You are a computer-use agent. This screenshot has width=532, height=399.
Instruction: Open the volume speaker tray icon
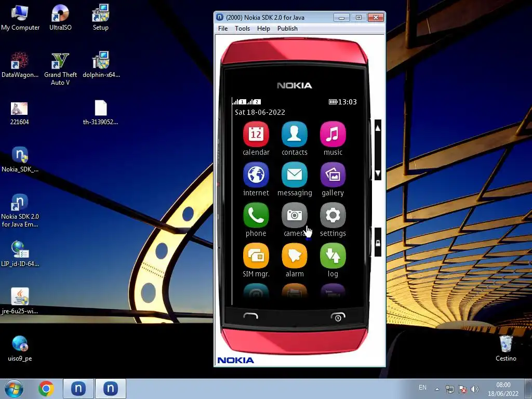475,389
